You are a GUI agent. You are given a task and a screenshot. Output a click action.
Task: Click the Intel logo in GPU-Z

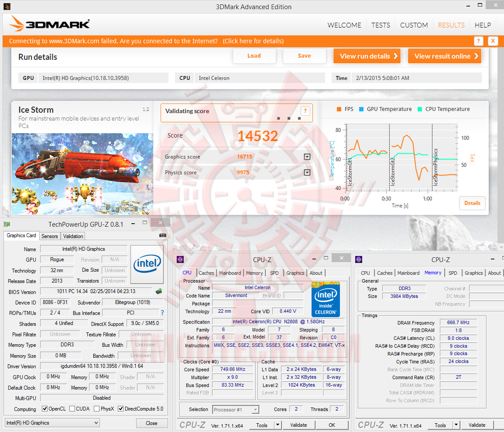[147, 264]
